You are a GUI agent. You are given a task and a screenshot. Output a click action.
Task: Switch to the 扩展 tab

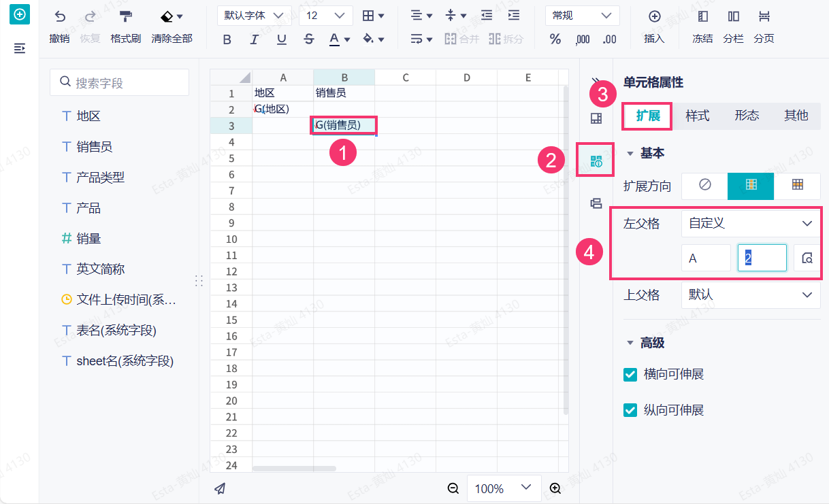[648, 116]
